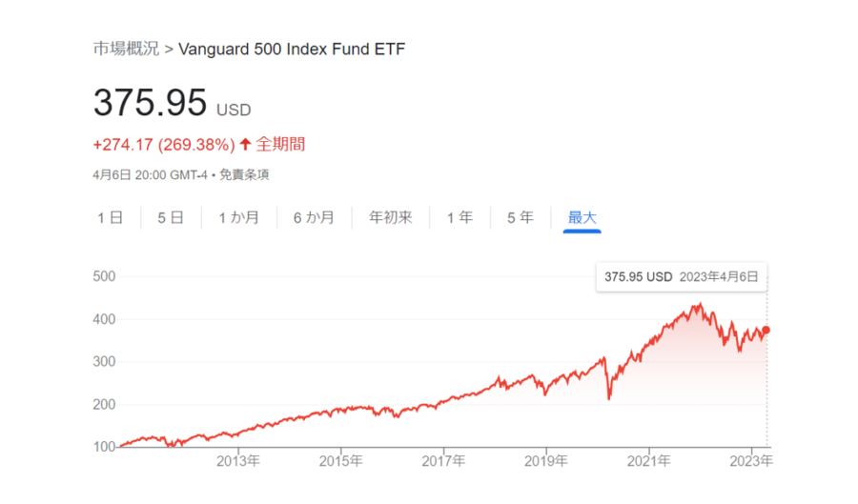Switch to the 1日 range tab
This screenshot has height=504, width=858.
tap(110, 218)
